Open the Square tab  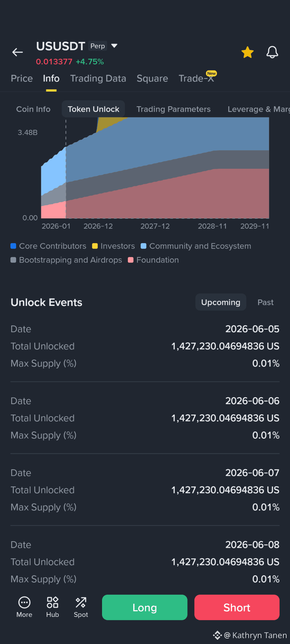click(x=152, y=78)
